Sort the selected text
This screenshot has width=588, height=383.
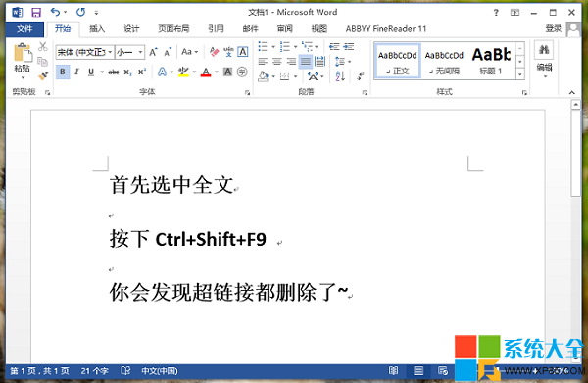[340, 76]
